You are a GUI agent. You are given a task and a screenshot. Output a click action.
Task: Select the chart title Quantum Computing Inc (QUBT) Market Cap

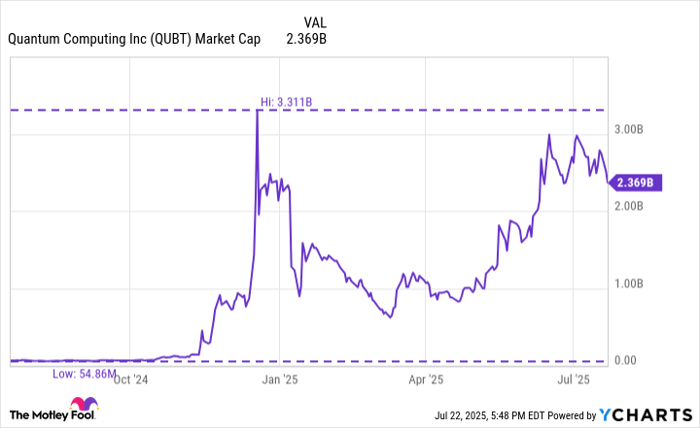point(133,40)
